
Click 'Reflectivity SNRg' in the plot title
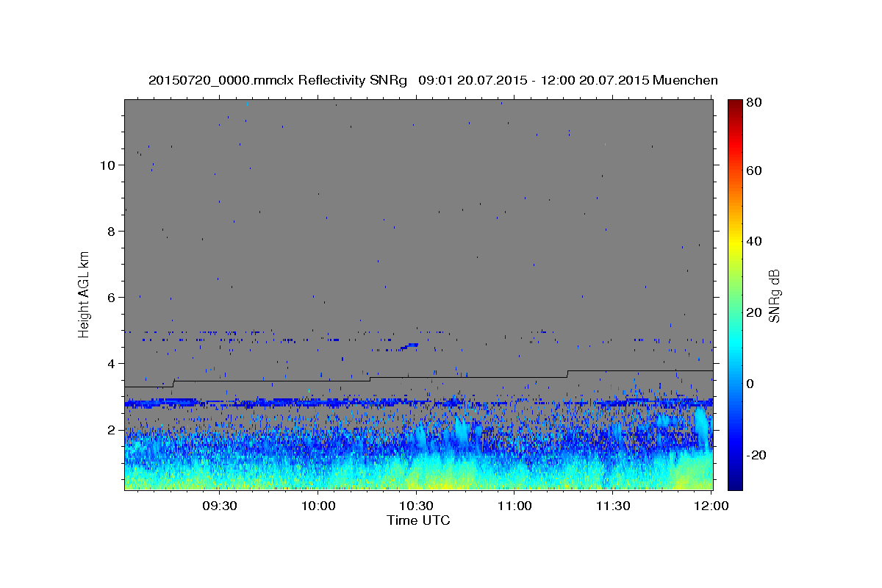pos(352,80)
